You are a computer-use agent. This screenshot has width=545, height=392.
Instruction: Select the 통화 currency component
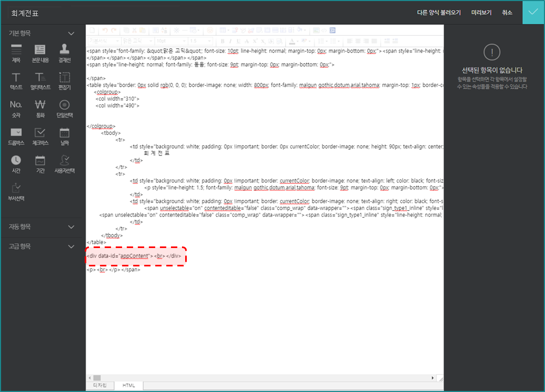click(x=40, y=108)
